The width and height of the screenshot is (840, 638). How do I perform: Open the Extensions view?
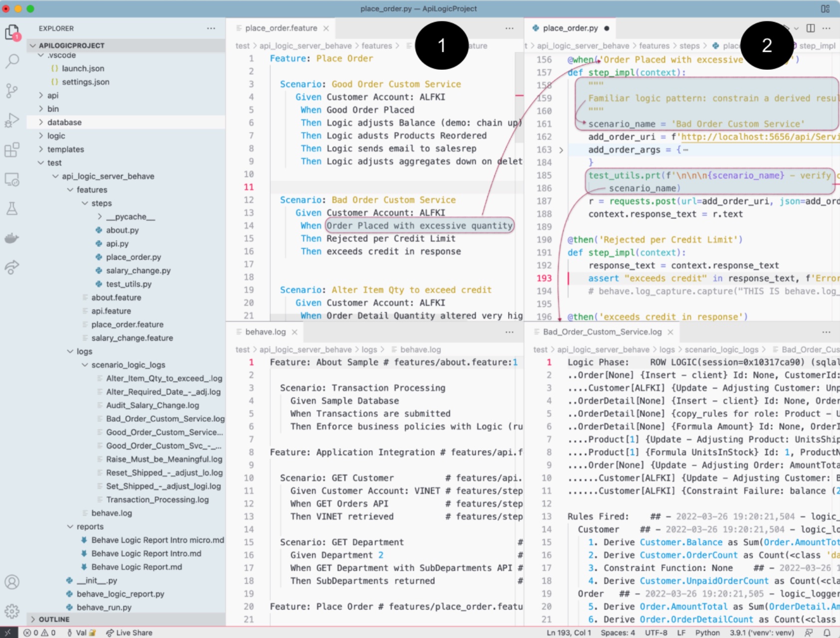(x=12, y=150)
